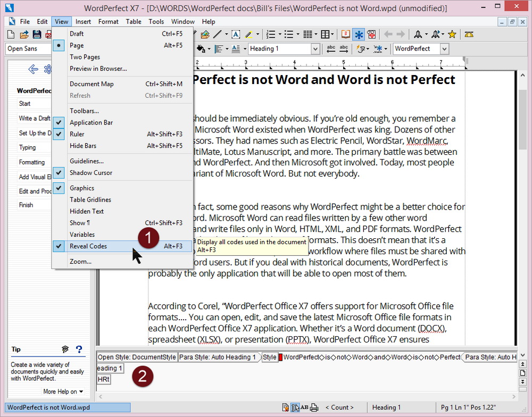This screenshot has height=417, width=532.
Task: Click the yellow star toolbar icon
Action: [452, 34]
